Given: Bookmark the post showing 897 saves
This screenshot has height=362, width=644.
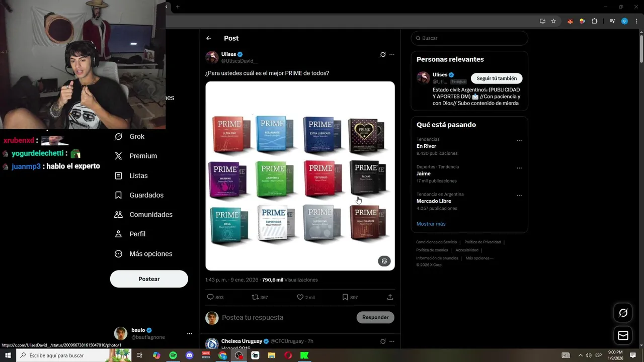Looking at the screenshot, I should point(350,297).
